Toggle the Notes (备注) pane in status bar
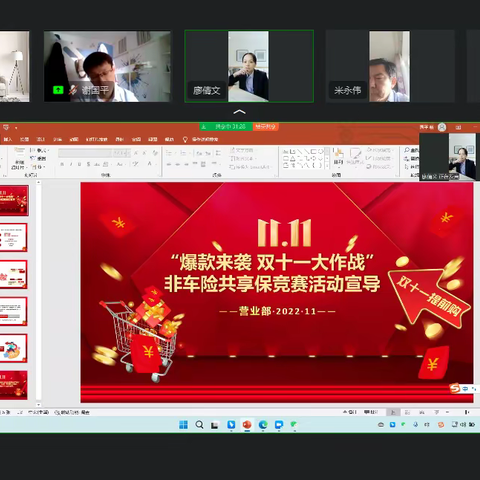Viewport: 480px width, 480px height. [x=350, y=412]
